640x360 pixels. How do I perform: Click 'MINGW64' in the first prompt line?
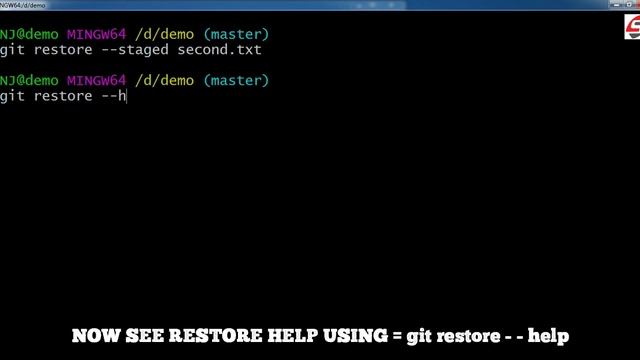tap(97, 34)
